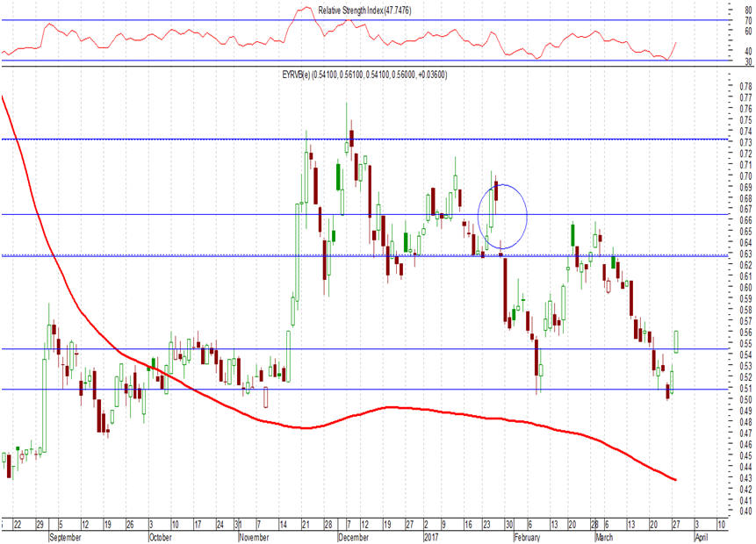The image size is (756, 544).
Task: Click the 5 date label above September
Action: tap(61, 525)
